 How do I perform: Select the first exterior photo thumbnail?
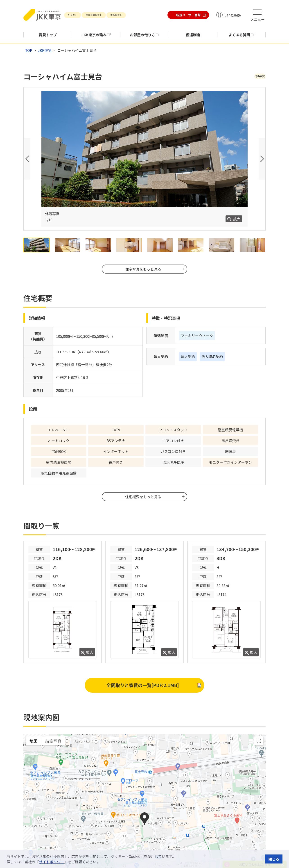tap(36, 245)
